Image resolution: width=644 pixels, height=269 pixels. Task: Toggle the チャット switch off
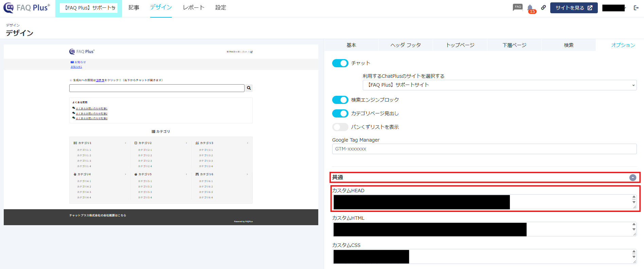click(340, 63)
